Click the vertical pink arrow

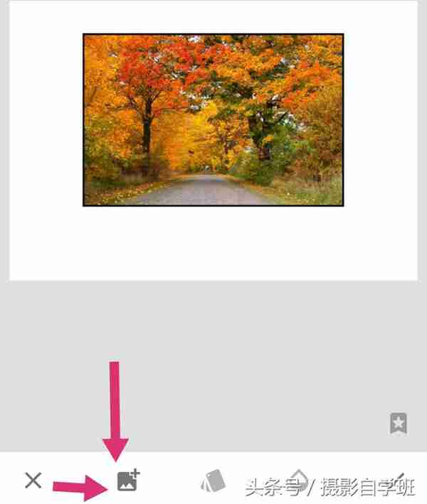(115, 412)
